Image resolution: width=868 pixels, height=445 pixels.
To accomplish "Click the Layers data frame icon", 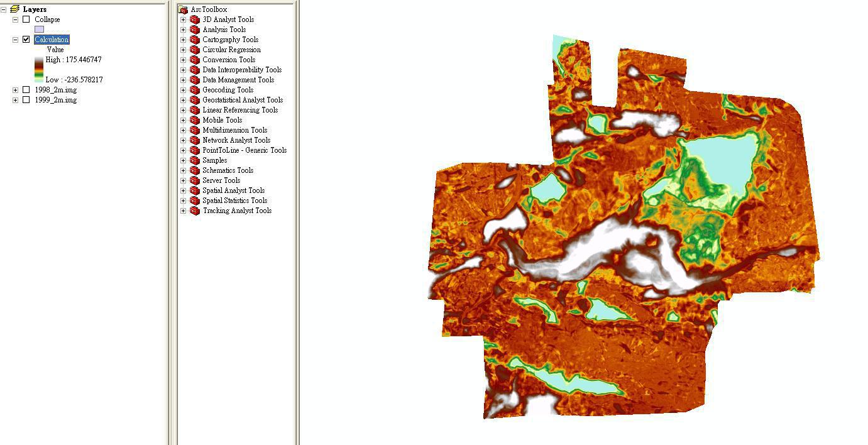I will click(x=15, y=9).
